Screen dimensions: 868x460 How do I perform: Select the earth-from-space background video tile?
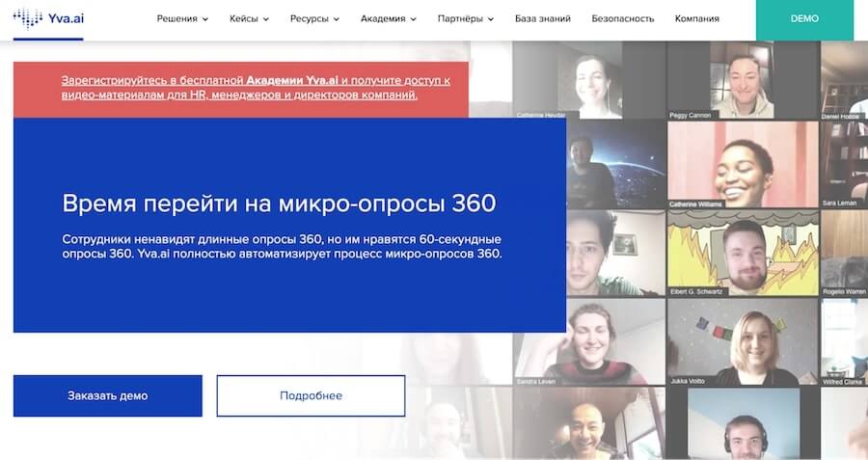616,165
